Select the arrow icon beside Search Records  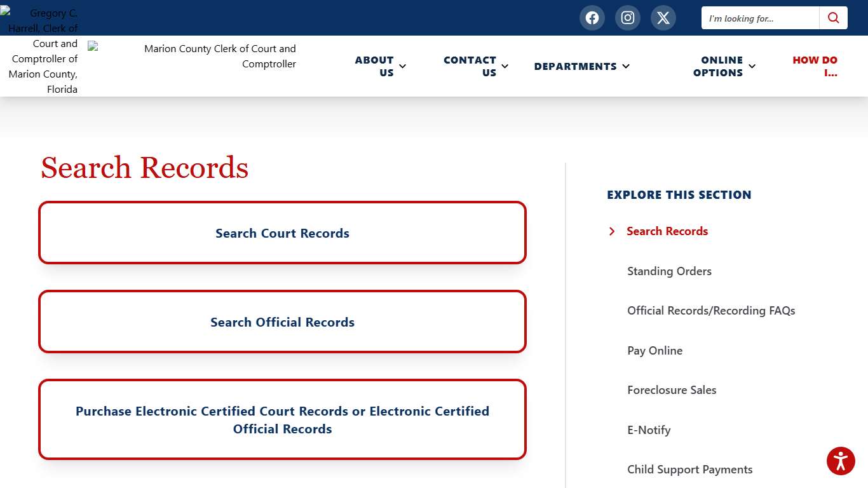(612, 231)
